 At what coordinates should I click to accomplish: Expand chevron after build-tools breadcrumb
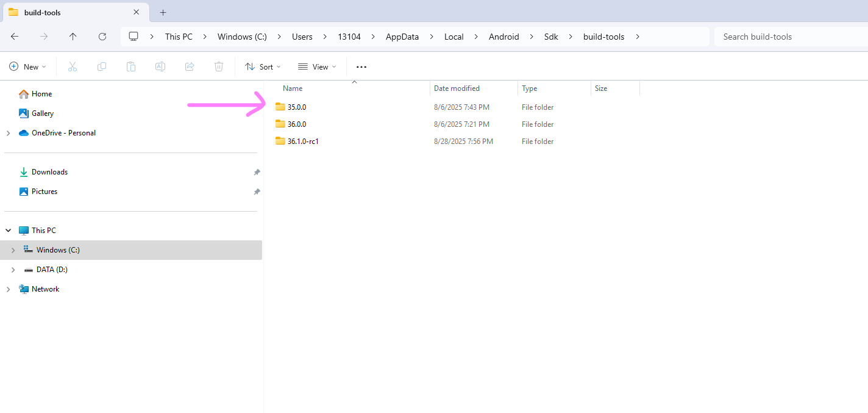(x=638, y=37)
